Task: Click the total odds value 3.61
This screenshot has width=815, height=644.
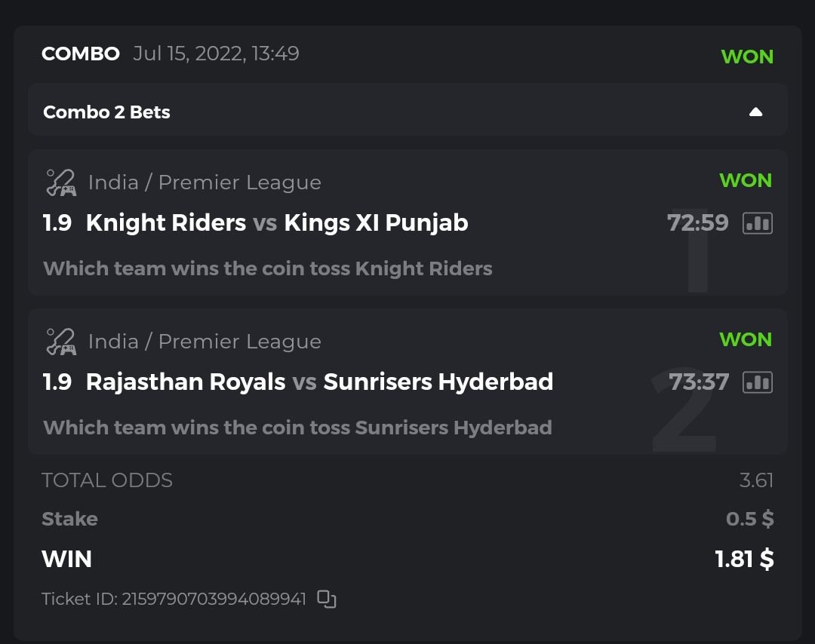Action: coord(756,480)
